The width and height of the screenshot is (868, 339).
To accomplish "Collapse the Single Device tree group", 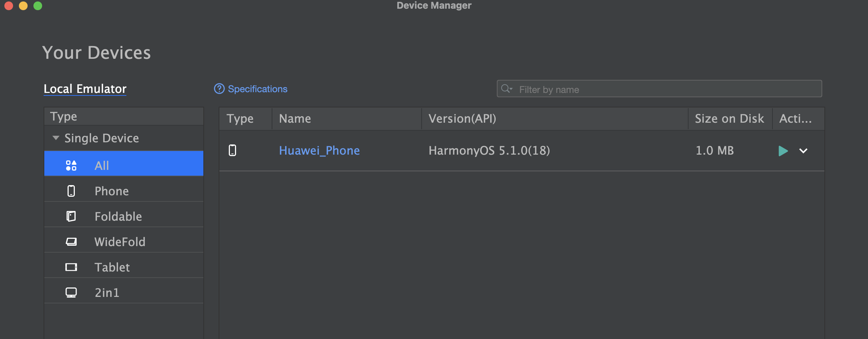I will (56, 138).
